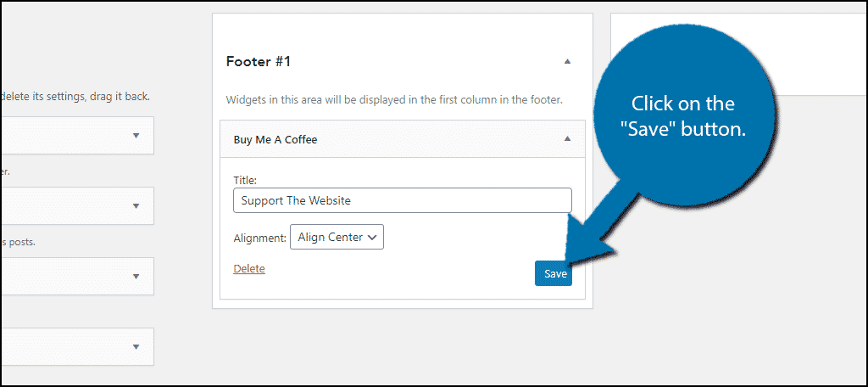Click the Footer #1 description text
Screen dimensions: 868x387
click(394, 100)
